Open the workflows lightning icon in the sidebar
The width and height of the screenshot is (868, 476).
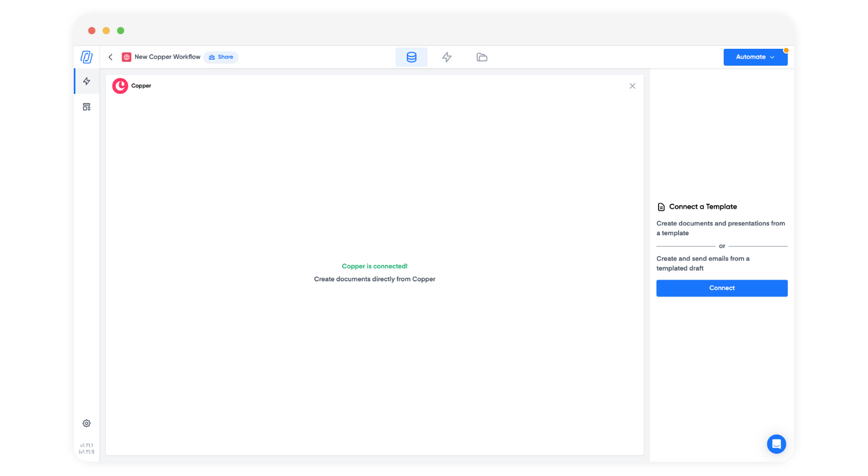(86, 81)
